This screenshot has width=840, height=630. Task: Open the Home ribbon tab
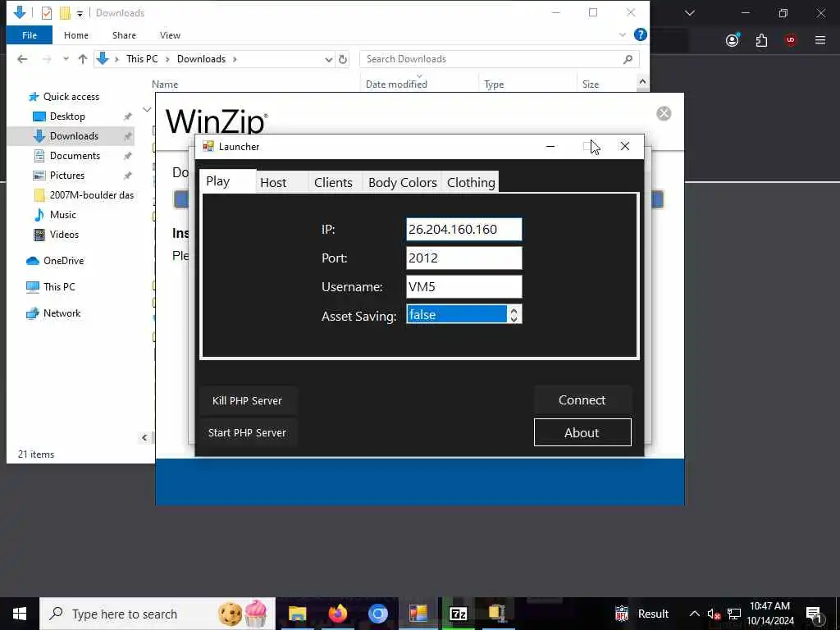(76, 35)
